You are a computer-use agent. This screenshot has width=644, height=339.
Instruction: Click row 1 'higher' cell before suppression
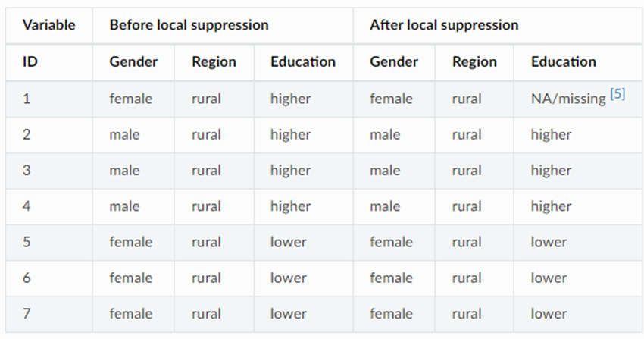click(x=290, y=99)
